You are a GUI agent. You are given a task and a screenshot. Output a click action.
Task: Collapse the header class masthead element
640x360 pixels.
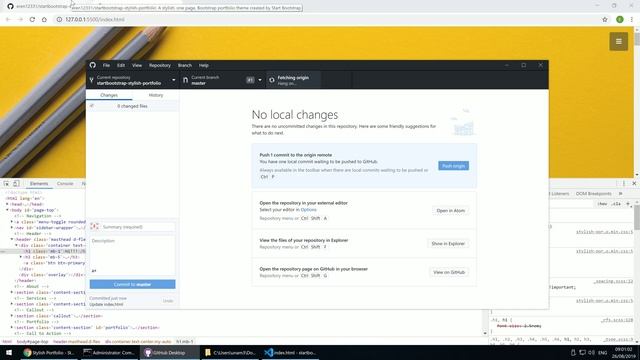tap(12, 239)
